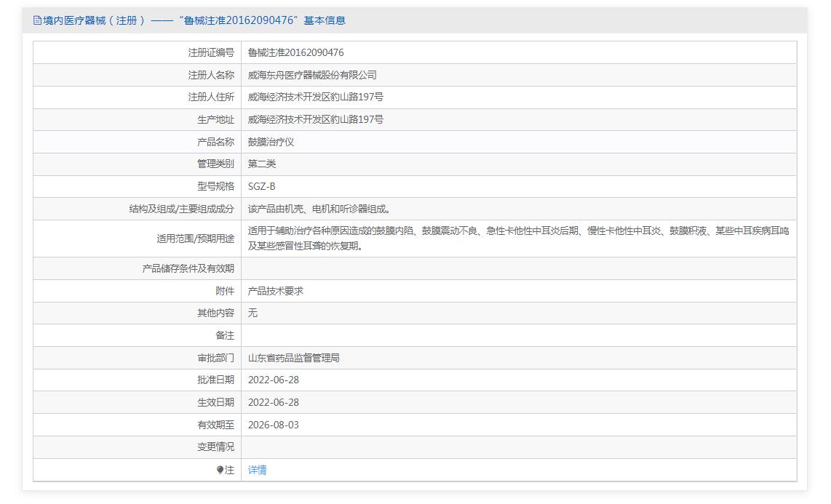The width and height of the screenshot is (831, 504).
Task: Click the document icon before 境内医疗器械 title
Action: [37, 20]
